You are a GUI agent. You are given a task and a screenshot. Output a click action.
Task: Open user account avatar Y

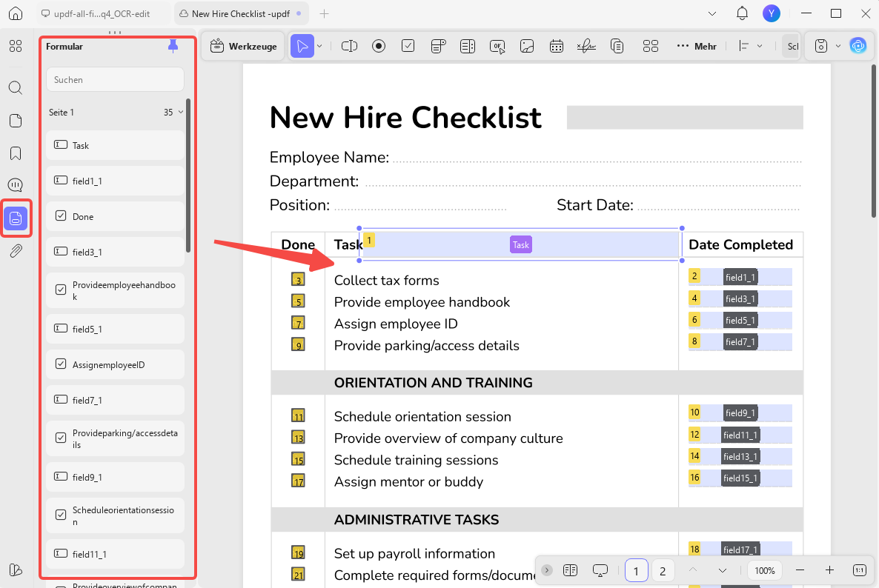click(772, 13)
